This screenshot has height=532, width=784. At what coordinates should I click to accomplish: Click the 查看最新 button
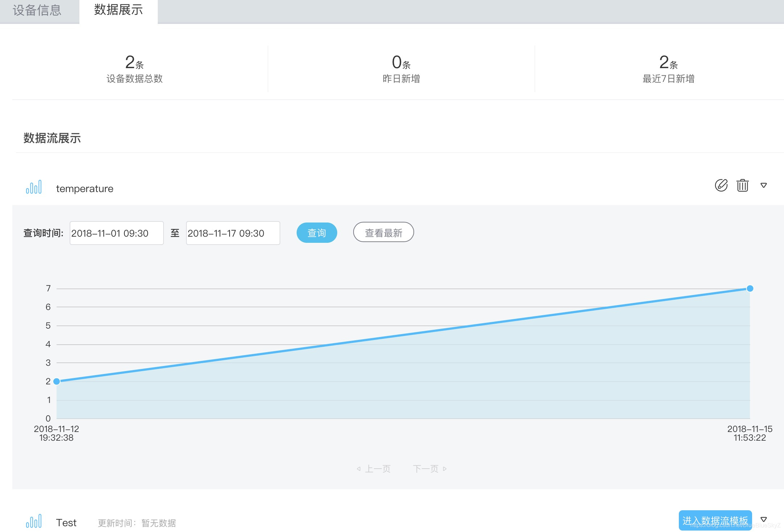click(383, 232)
